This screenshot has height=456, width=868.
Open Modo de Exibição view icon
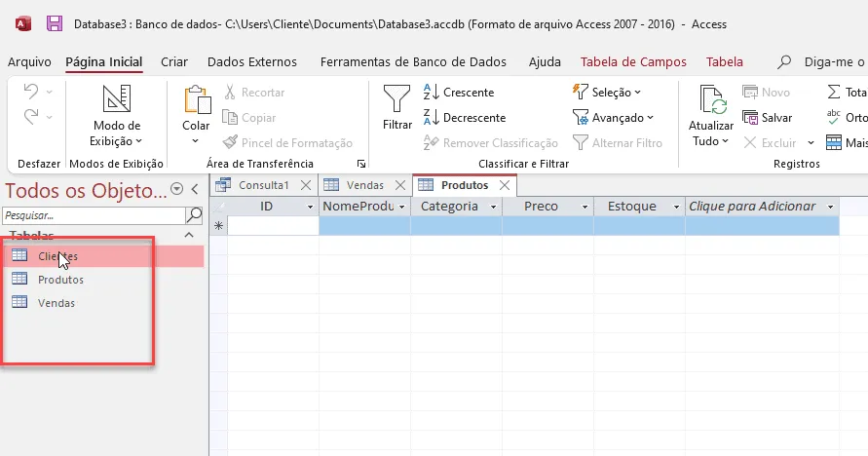click(116, 99)
